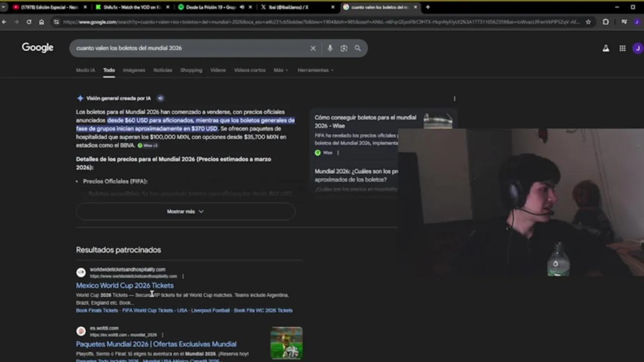Open the Google apps grid
The image size is (644, 362).
click(622, 48)
